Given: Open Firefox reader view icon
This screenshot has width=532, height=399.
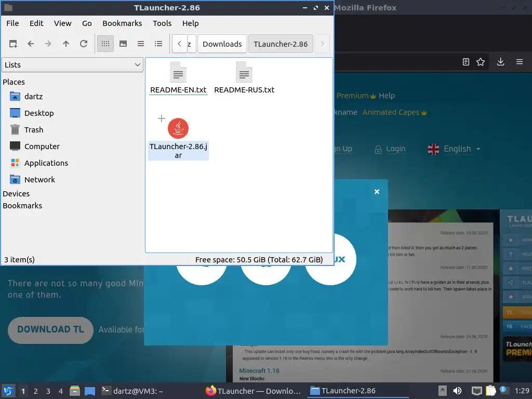Looking at the screenshot, I should (466, 62).
